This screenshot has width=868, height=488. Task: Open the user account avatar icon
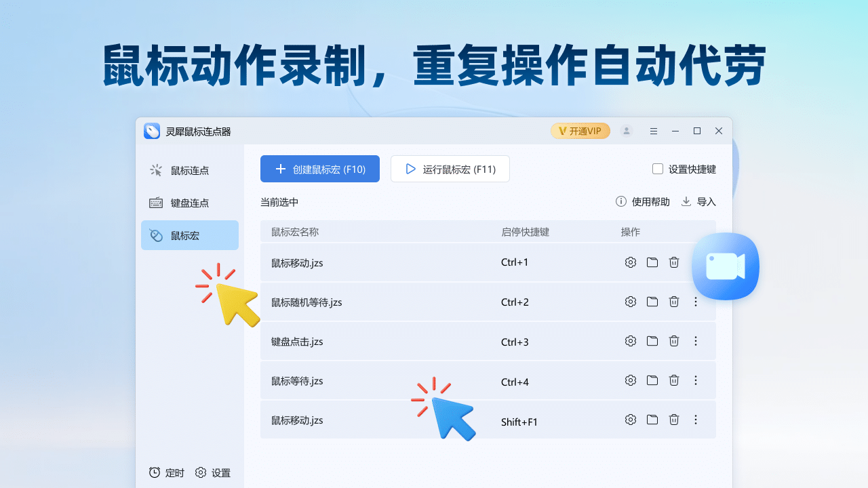pos(627,131)
